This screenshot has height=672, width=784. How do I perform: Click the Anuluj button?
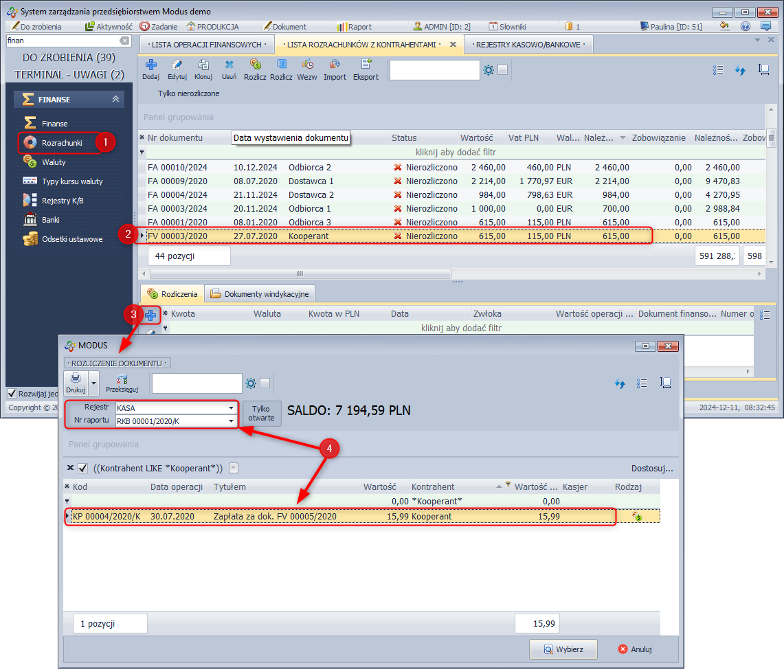pyautogui.click(x=635, y=649)
